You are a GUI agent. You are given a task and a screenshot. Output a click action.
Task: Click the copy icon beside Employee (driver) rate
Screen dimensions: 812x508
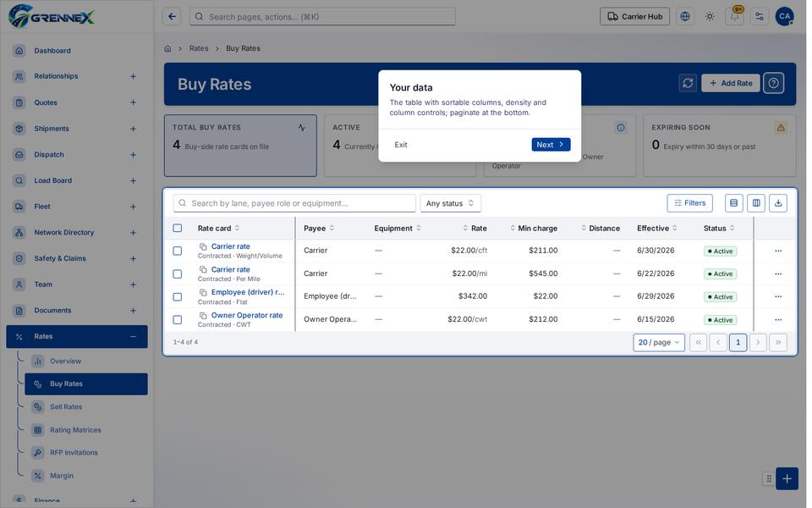(203, 292)
